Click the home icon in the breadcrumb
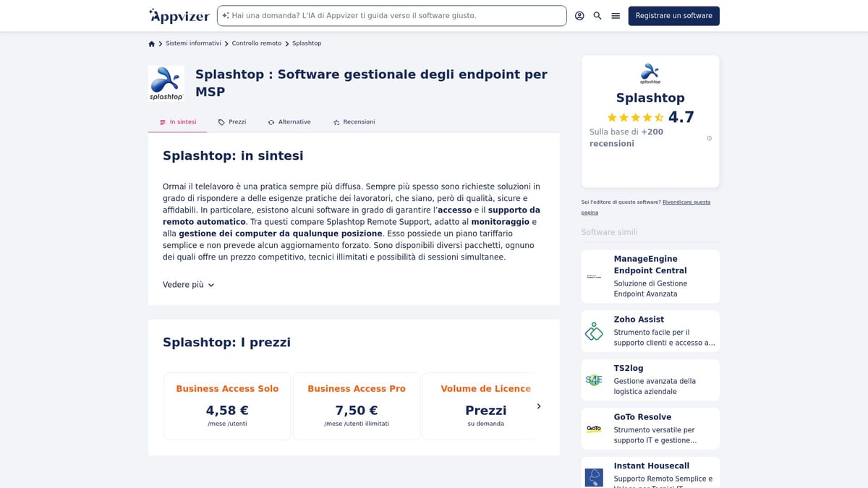Screen dimensions: 868x488 (x=150, y=43)
